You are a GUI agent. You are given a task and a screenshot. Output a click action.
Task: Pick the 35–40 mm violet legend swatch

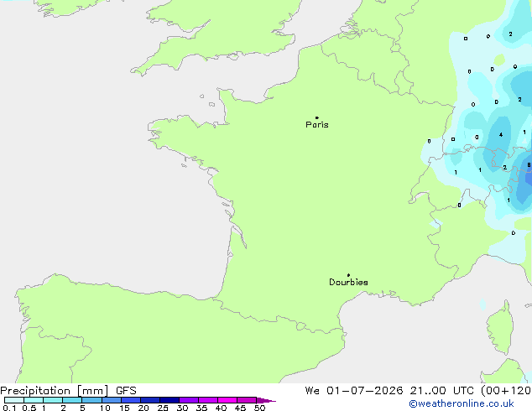coord(208,400)
